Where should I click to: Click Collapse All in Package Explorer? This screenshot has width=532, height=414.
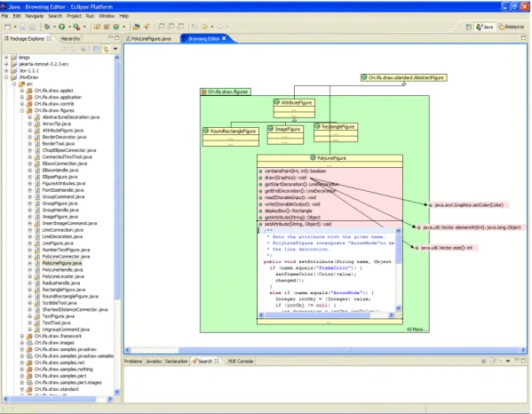[x=96, y=49]
